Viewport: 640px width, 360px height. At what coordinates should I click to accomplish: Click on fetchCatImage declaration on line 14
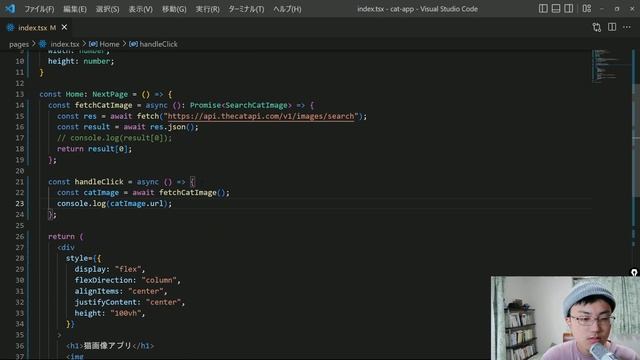(x=103, y=105)
